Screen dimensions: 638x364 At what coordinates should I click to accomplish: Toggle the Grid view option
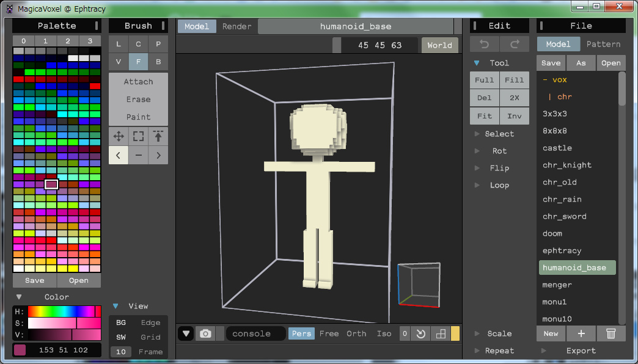[x=150, y=337]
